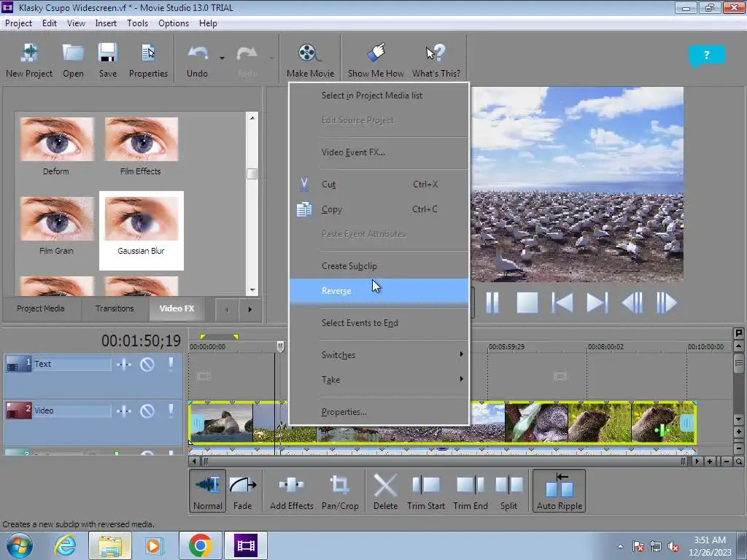Switch to the Transitions tab
Image resolution: width=747 pixels, height=560 pixels.
pos(115,308)
